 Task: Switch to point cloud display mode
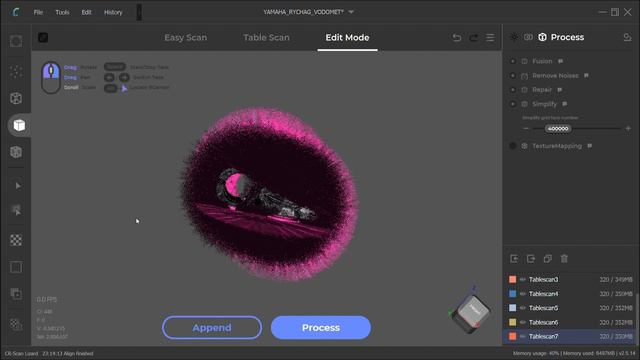pos(16,71)
